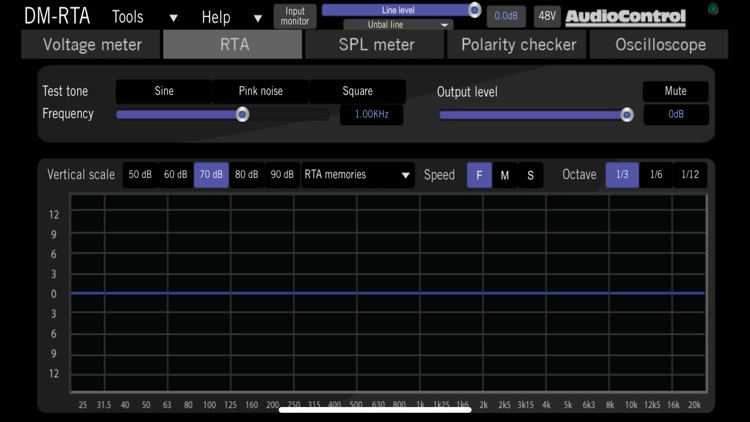Toggle 48V phantom power

coord(547,16)
